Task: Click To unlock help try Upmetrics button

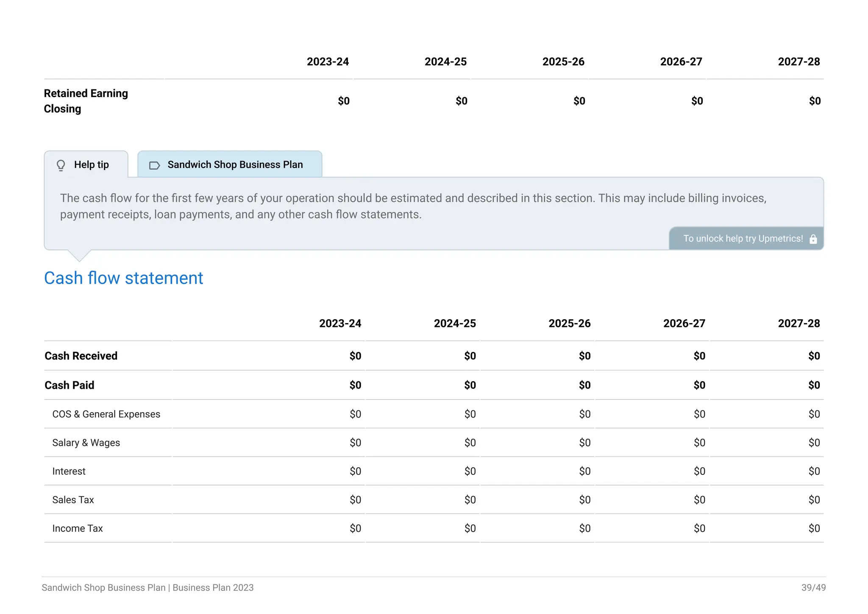Action: point(743,239)
